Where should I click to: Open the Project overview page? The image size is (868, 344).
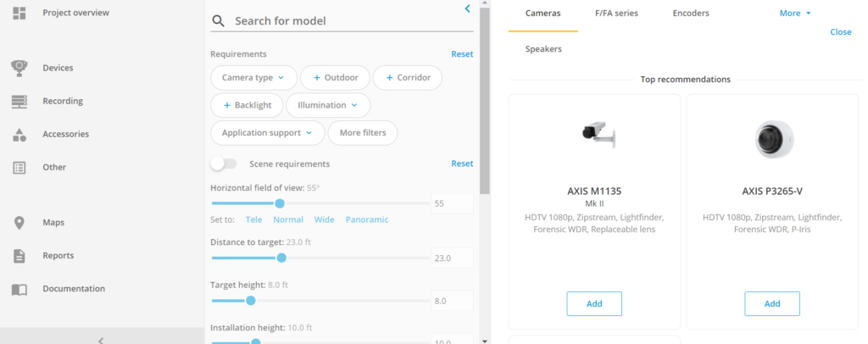75,13
